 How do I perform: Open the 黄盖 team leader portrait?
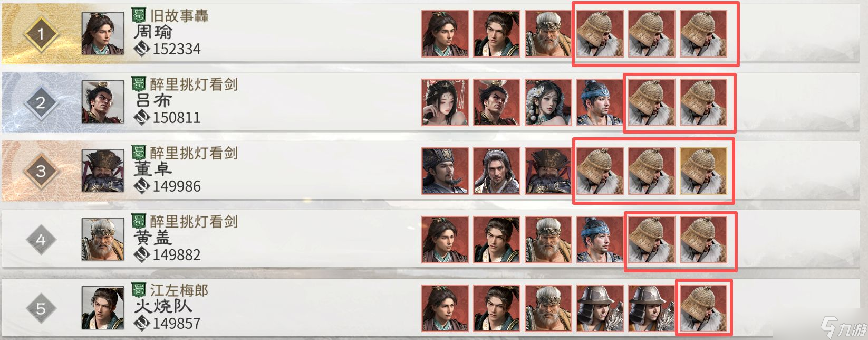coord(103,240)
